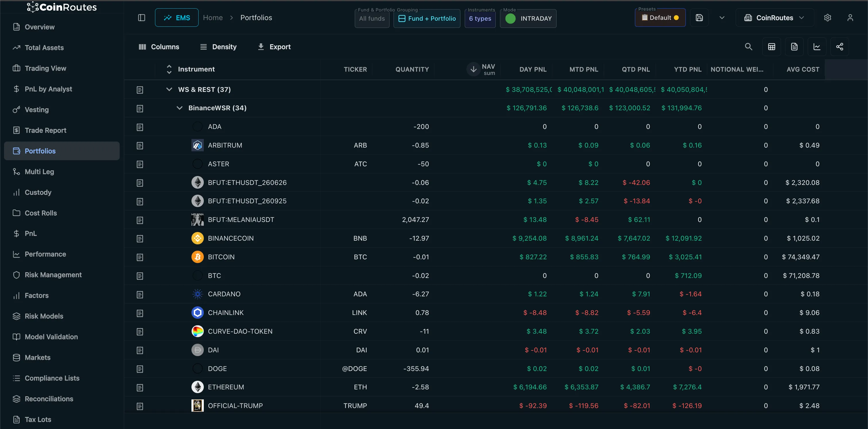
Task: Open the Columns chooser
Action: point(159,47)
